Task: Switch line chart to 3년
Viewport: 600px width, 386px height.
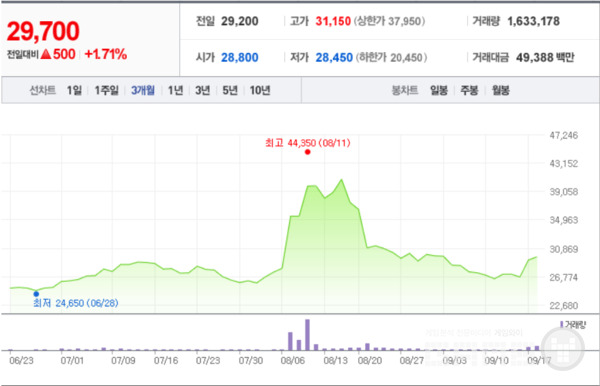Action: (x=202, y=91)
